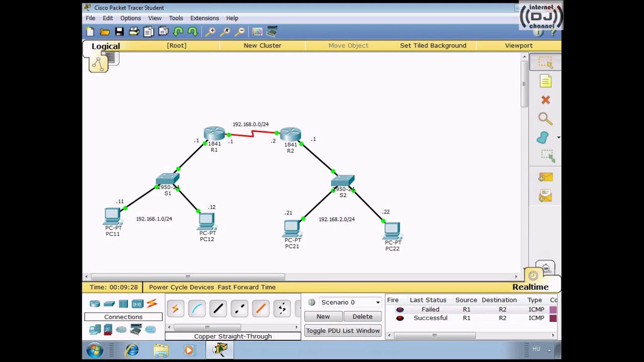
Task: Pick the Copper Cross-Over dashed cable icon
Action: [239, 308]
